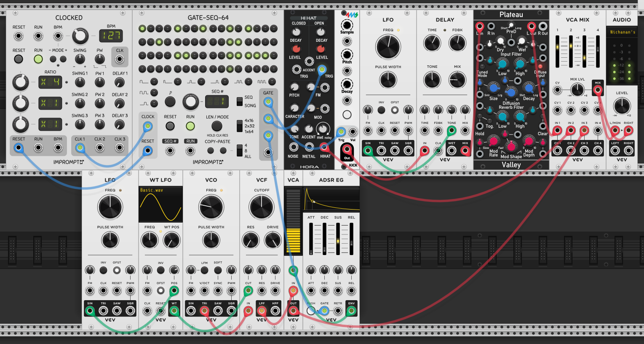Screen dimensions: 644x344
Task: Click the FDBK knob on DELAY
Action: (x=457, y=43)
